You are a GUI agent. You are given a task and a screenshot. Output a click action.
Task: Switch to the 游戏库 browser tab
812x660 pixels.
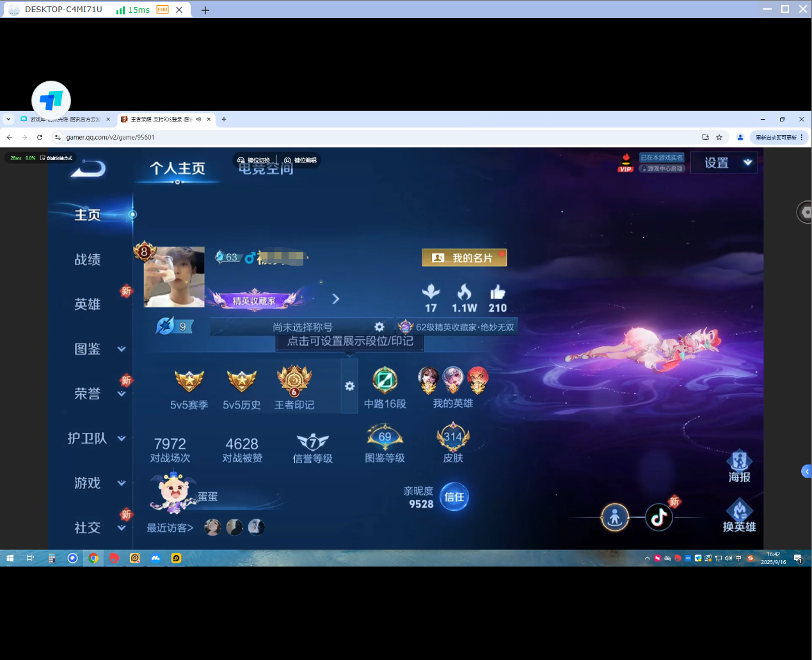(x=64, y=119)
